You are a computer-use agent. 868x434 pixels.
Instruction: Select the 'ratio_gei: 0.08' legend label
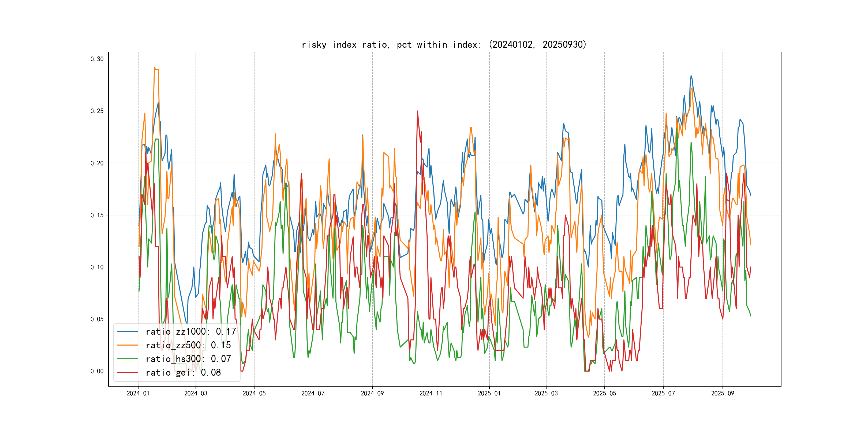pos(183,372)
